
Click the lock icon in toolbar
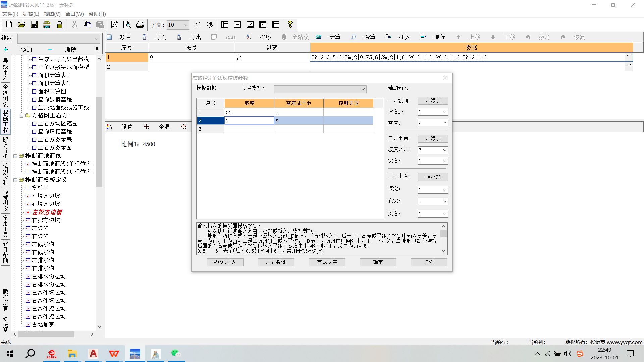coord(59,25)
